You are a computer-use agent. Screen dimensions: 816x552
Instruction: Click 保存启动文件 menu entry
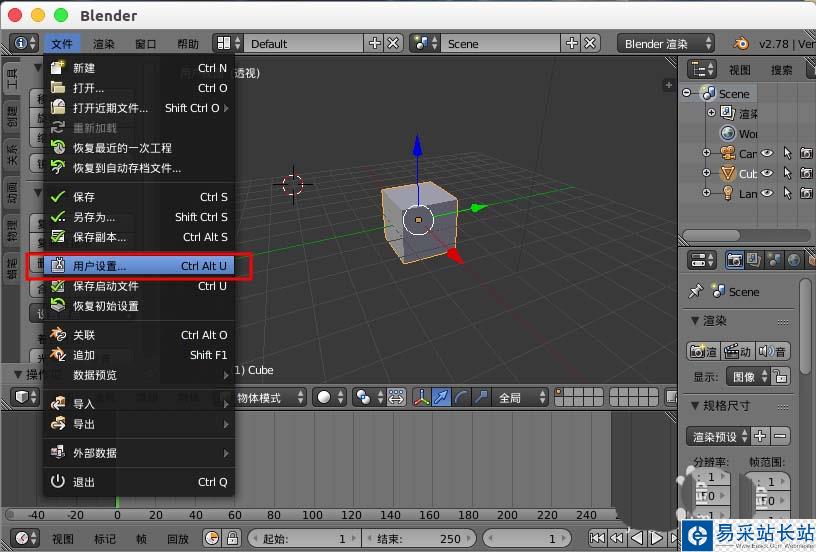tap(139, 286)
